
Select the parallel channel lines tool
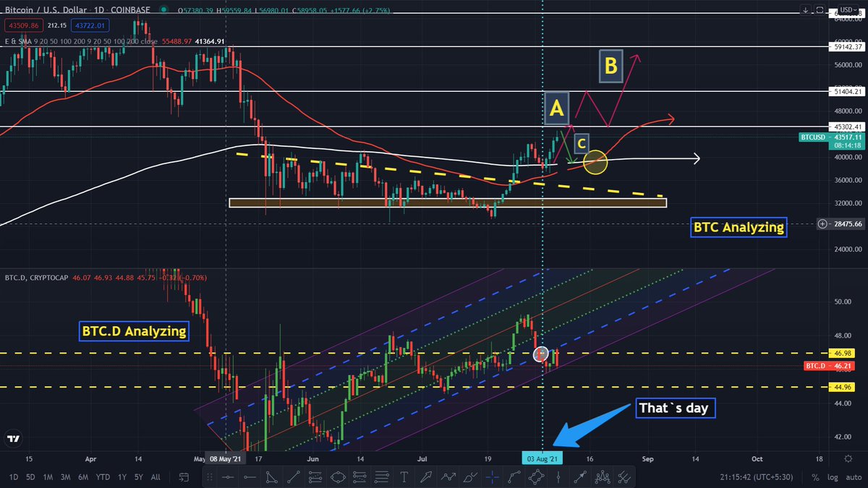[315, 477]
